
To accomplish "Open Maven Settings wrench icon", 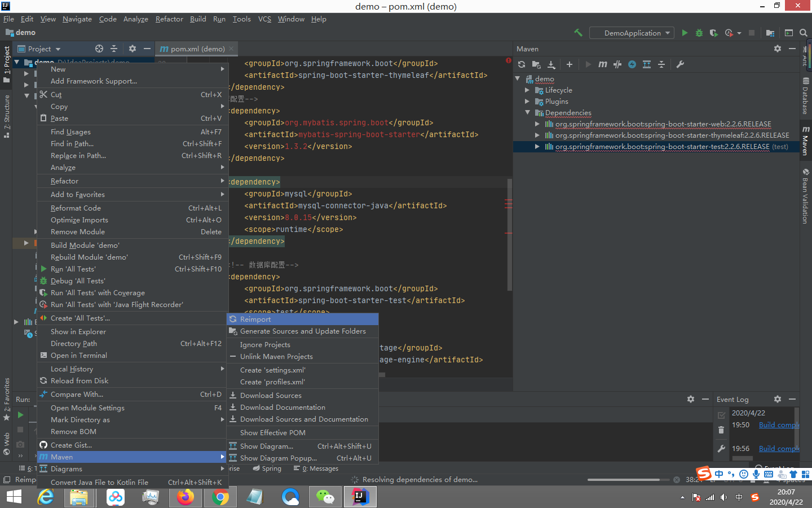I will click(x=680, y=64).
